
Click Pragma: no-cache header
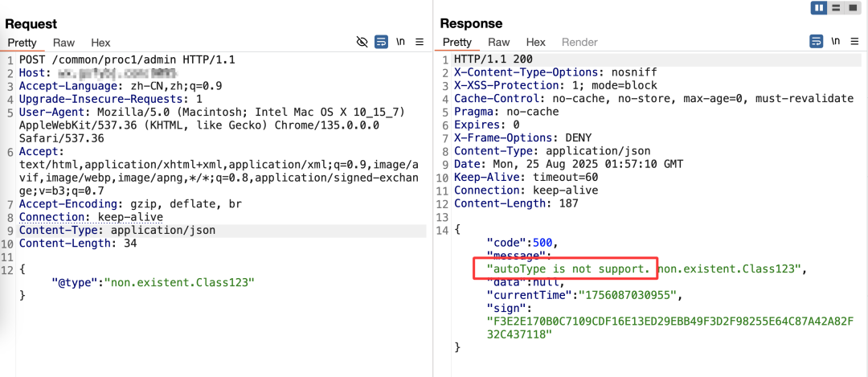[x=506, y=112]
